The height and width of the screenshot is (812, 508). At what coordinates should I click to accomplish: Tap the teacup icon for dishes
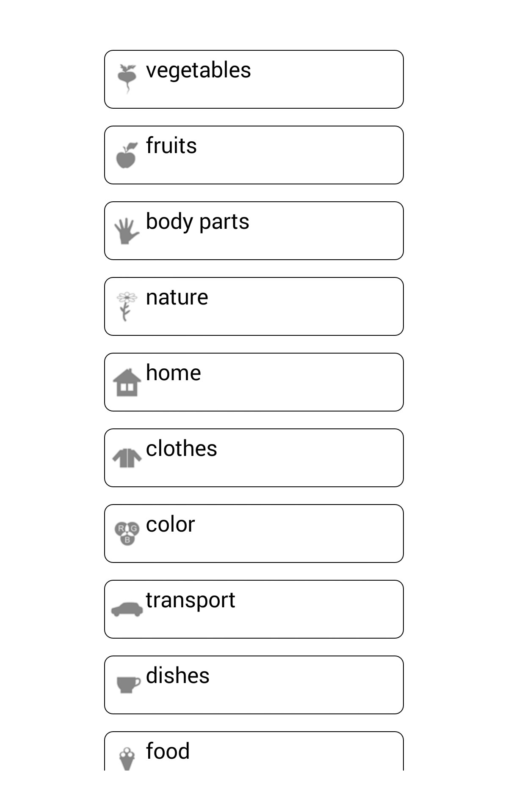point(128,684)
